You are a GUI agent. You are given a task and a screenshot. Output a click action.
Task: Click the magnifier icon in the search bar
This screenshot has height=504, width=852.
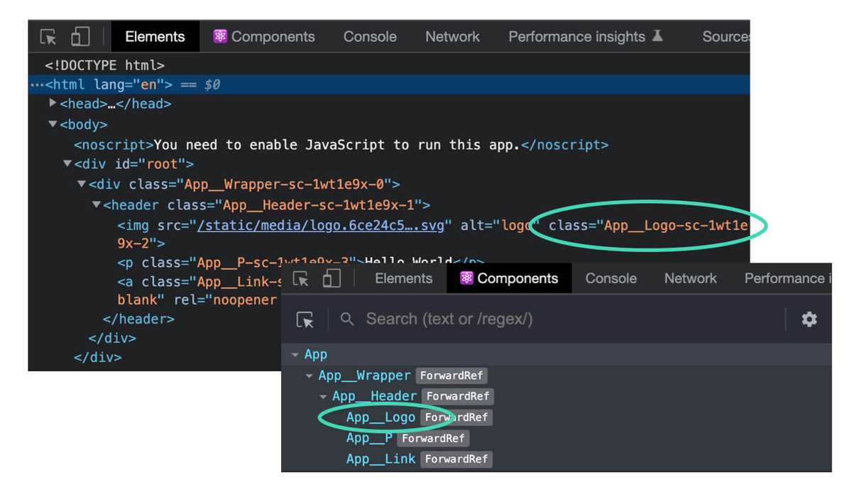pyautogui.click(x=347, y=319)
